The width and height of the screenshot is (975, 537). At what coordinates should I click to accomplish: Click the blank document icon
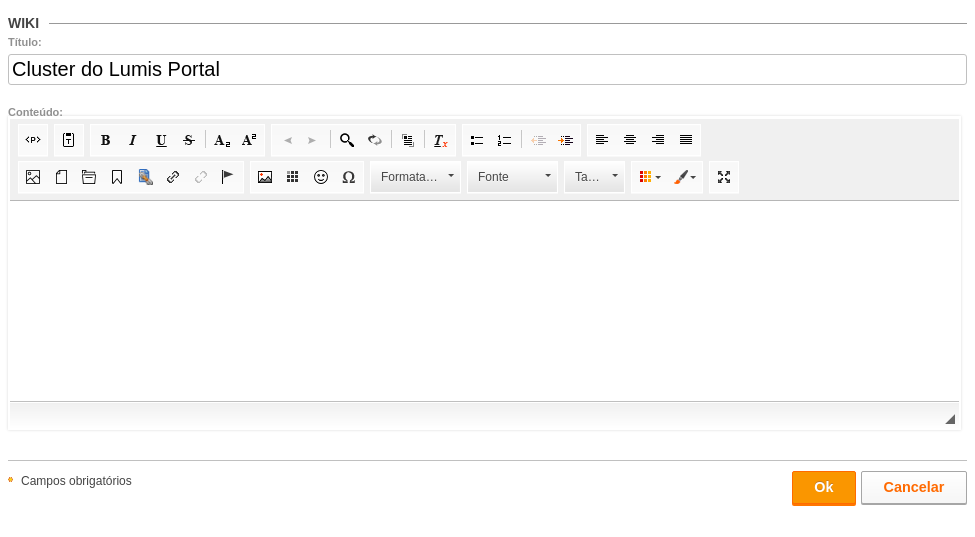tap(61, 177)
